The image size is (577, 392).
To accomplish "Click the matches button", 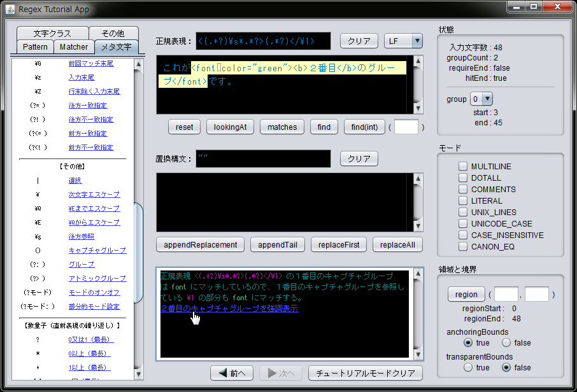I will pos(282,127).
